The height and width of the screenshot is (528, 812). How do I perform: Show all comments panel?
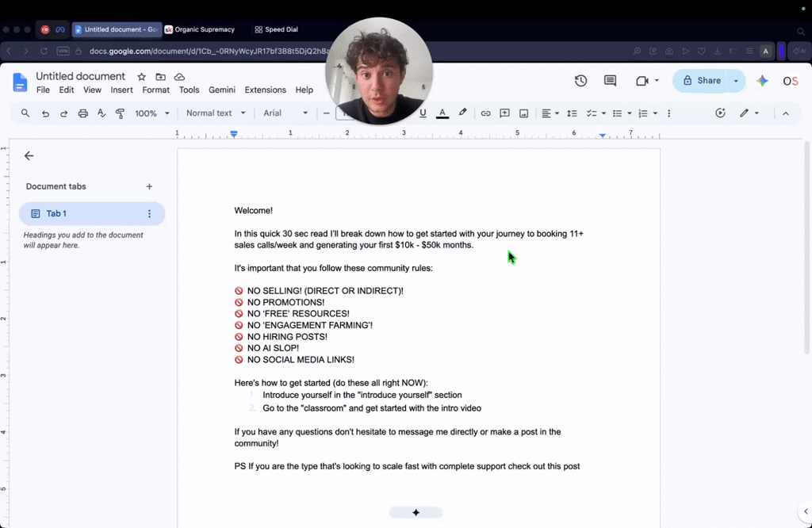[x=610, y=81]
